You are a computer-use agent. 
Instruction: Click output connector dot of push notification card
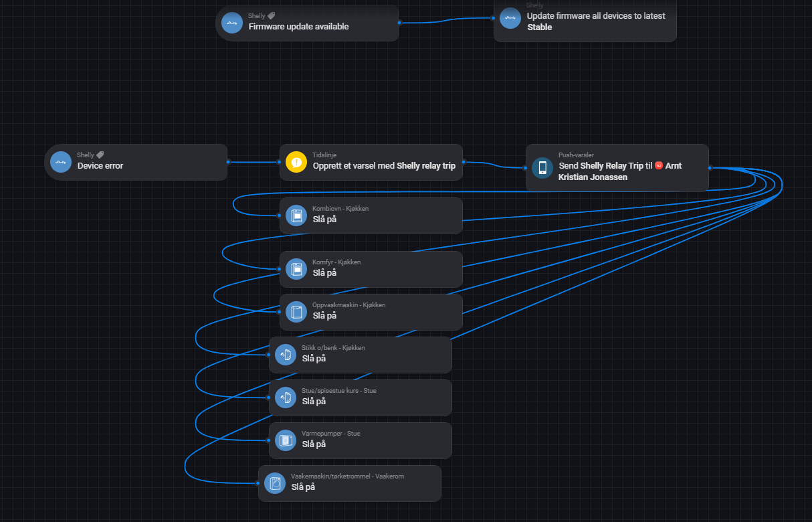click(x=710, y=167)
